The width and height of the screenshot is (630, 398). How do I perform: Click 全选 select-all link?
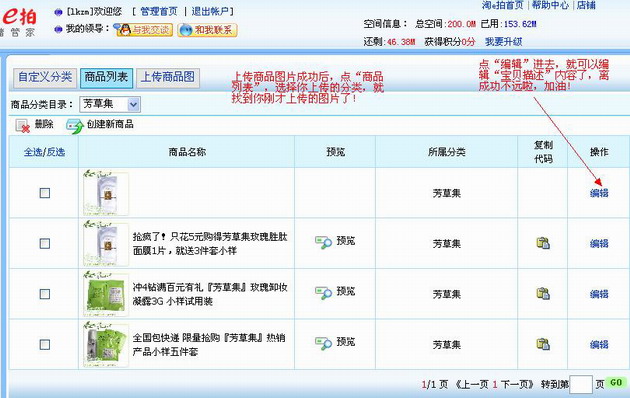(x=33, y=152)
